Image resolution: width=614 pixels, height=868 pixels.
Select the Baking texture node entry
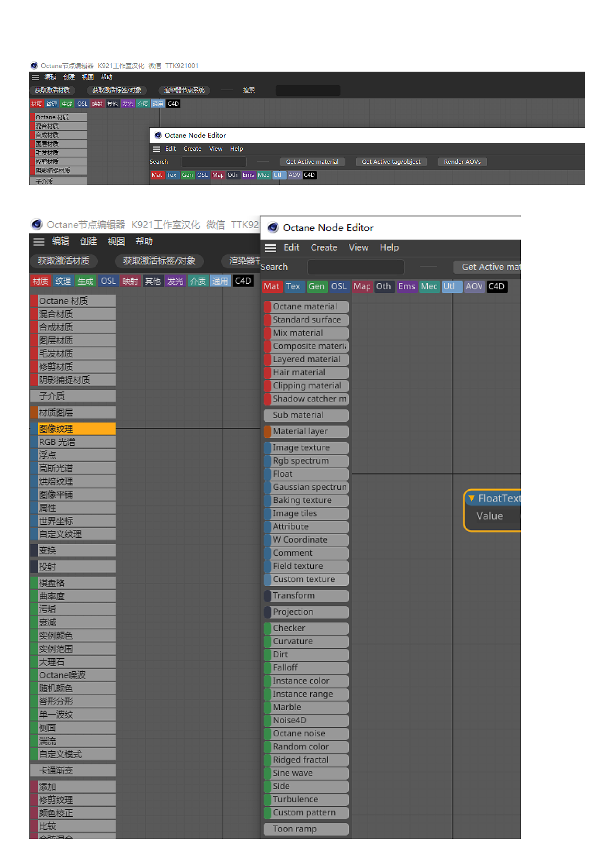coord(306,500)
